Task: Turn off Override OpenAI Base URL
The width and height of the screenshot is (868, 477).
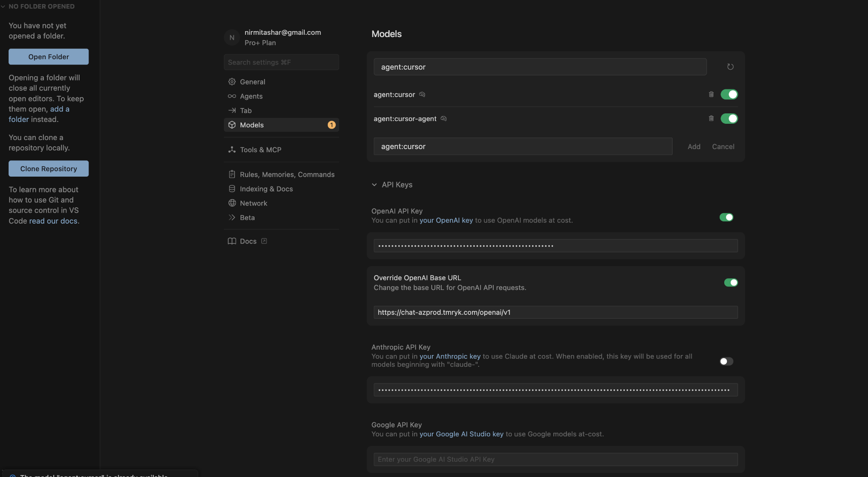Action: pos(731,282)
